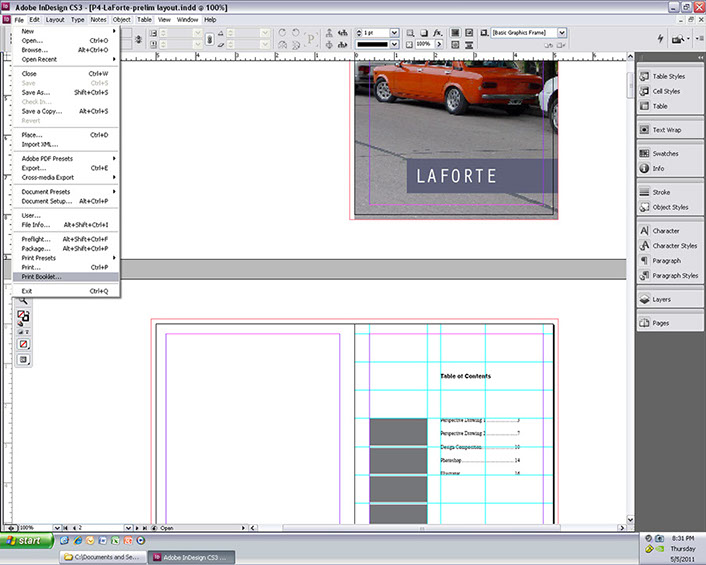Viewport: 706px width, 565px height.
Task: Click stroke weight stepper arrows
Action: (359, 33)
